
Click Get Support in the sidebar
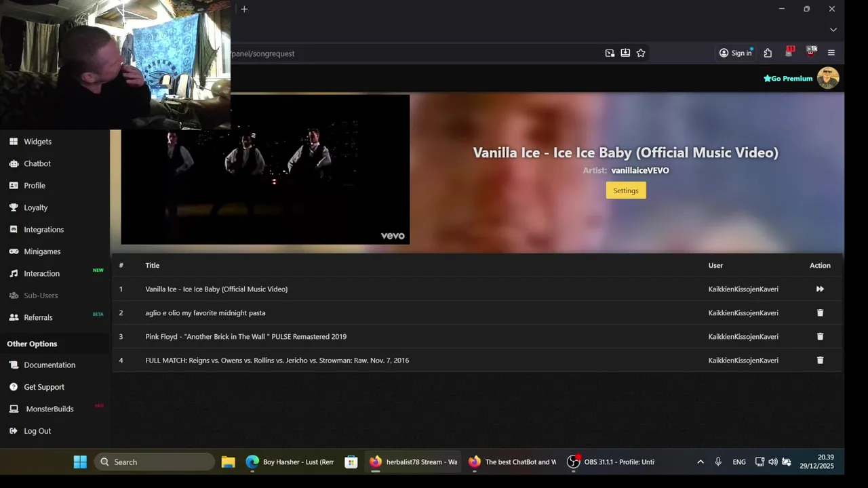[x=44, y=387]
